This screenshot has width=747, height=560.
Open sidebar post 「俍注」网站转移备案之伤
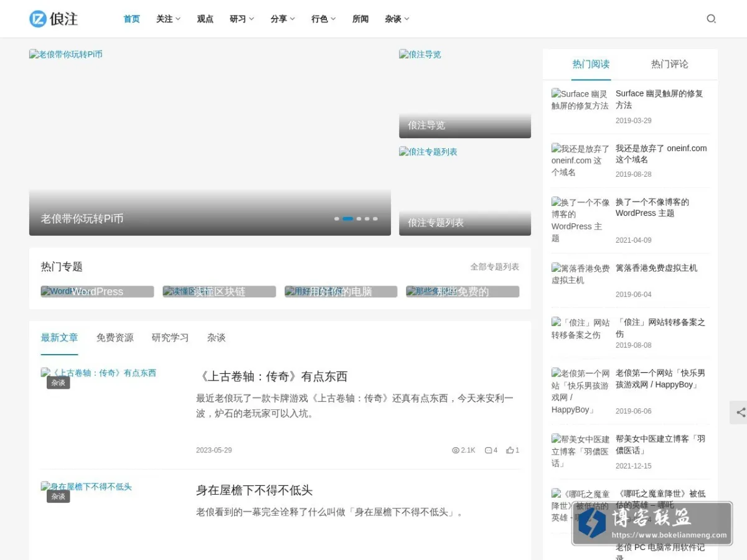click(660, 328)
